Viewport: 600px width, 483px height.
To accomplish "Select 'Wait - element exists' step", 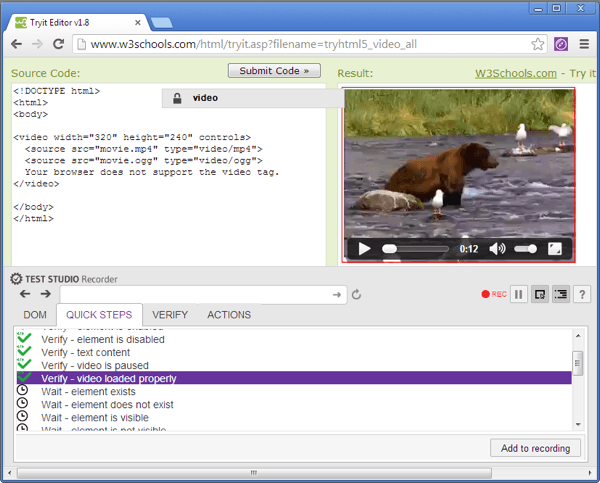I will click(294, 392).
